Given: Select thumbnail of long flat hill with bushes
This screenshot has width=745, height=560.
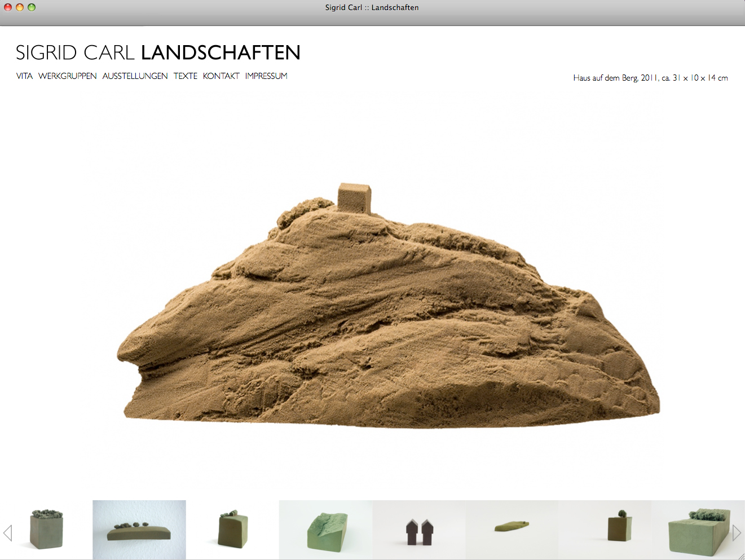Looking at the screenshot, I should pos(139,530).
